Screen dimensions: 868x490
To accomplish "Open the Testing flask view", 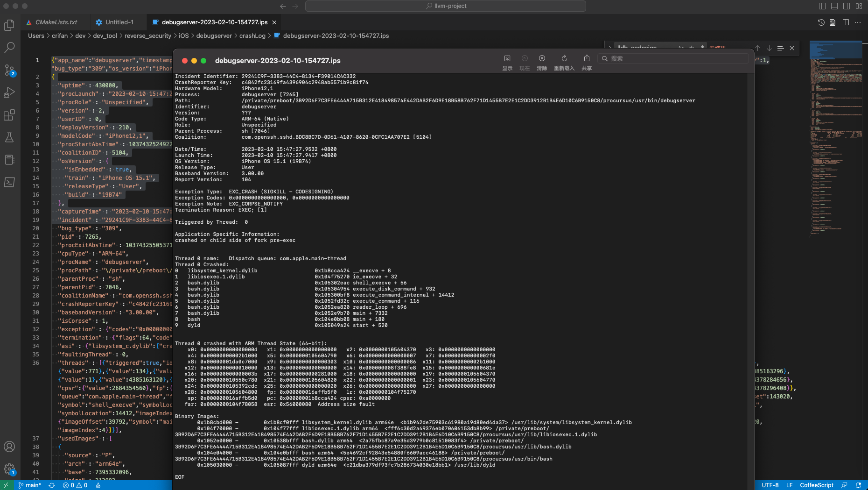I will coord(9,137).
